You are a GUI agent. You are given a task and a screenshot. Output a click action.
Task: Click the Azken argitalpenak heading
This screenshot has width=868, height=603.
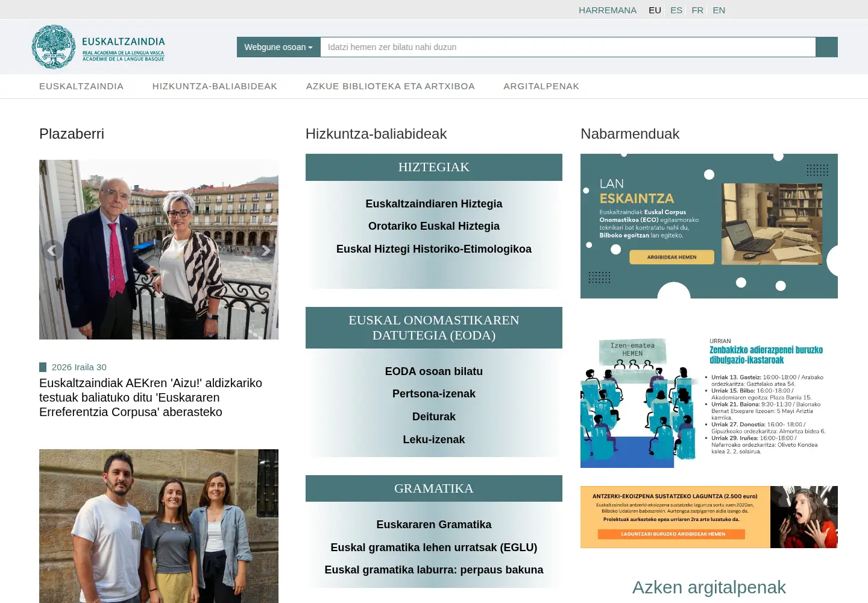[709, 587]
